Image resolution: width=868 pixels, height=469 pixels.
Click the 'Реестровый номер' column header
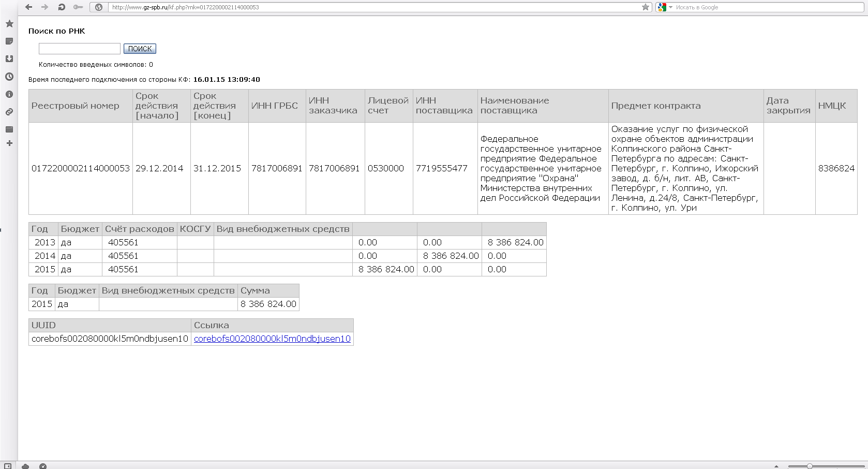coord(81,106)
